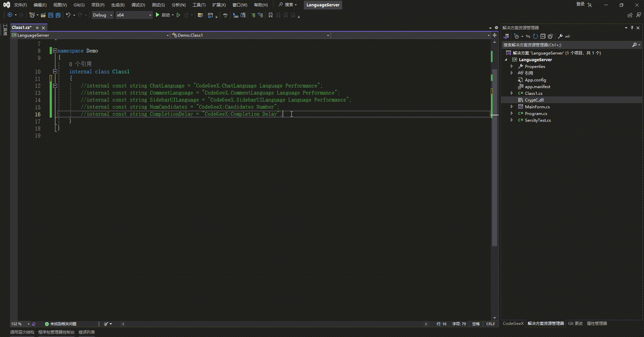Click the show all files icon

pos(550,36)
